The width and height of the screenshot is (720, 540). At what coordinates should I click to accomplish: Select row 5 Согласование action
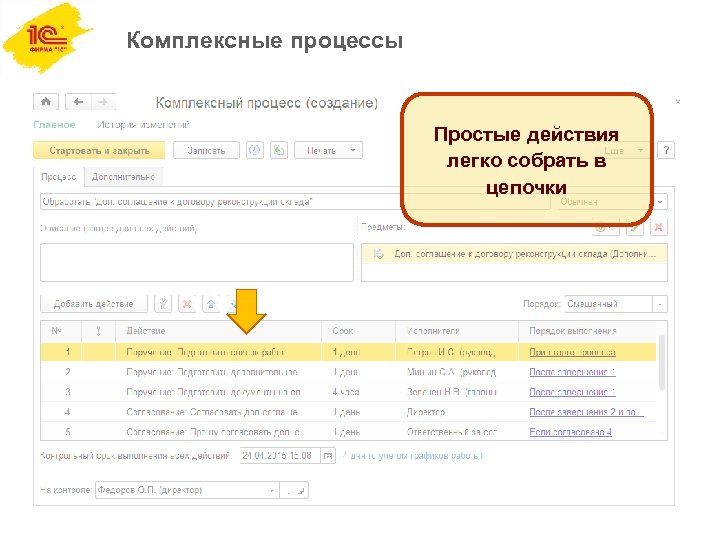[349, 432]
